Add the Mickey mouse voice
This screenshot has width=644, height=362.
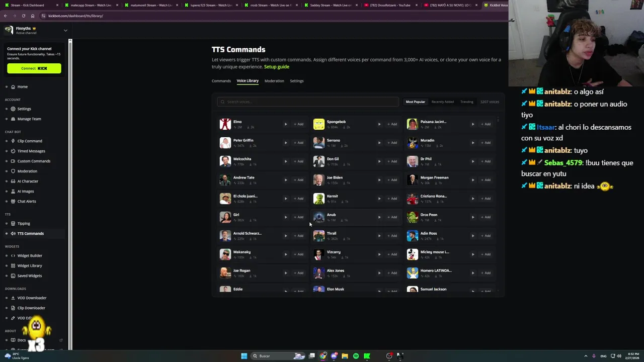[486, 254]
